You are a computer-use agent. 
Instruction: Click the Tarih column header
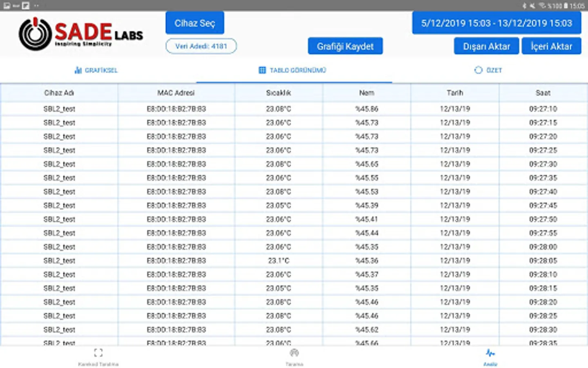(455, 93)
